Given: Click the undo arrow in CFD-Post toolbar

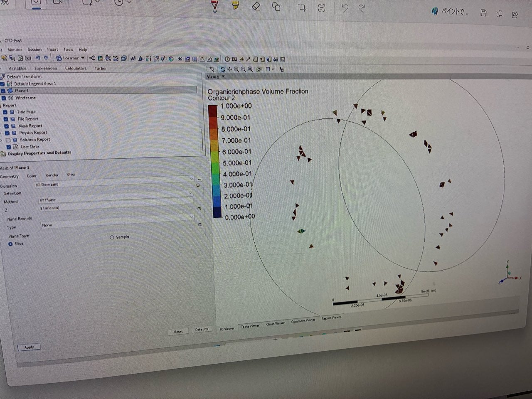Looking at the screenshot, I should pos(38,58).
